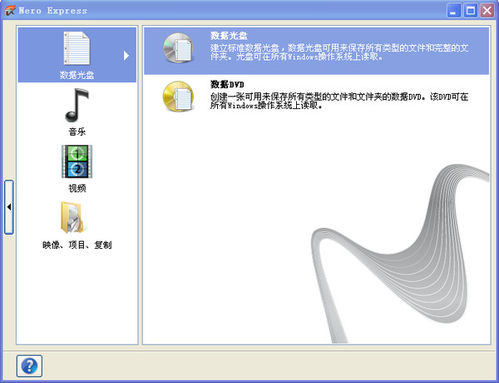Click the 数据光盘 description paragraph

pos(339,52)
